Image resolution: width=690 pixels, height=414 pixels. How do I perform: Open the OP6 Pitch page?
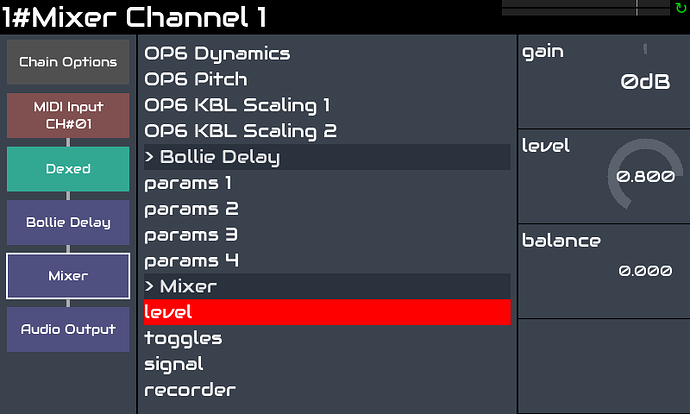327,80
